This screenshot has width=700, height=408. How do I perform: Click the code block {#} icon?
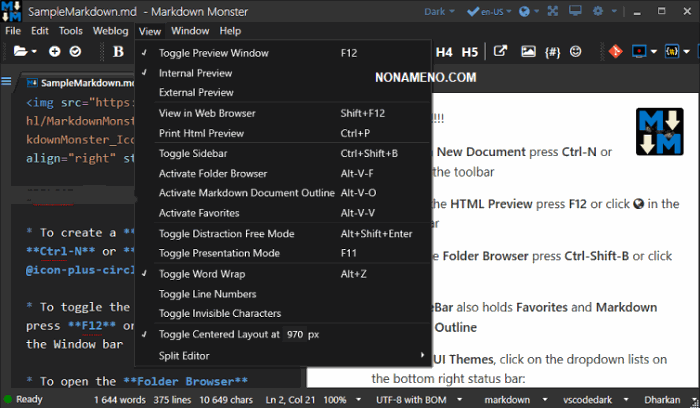click(x=551, y=51)
